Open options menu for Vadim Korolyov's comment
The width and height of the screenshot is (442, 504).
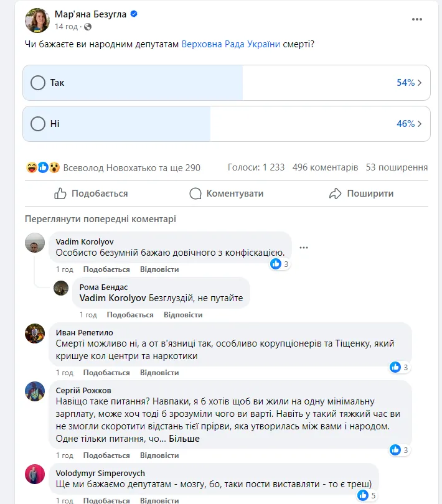click(x=303, y=247)
